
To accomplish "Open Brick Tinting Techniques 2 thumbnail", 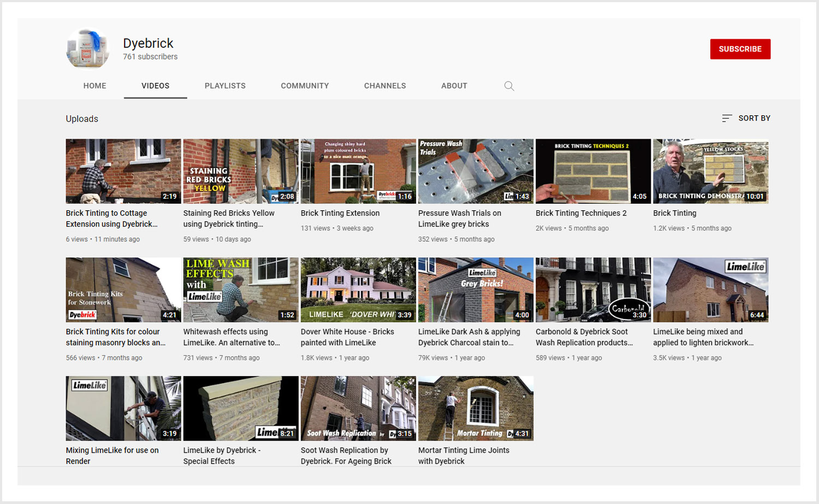I will (593, 171).
